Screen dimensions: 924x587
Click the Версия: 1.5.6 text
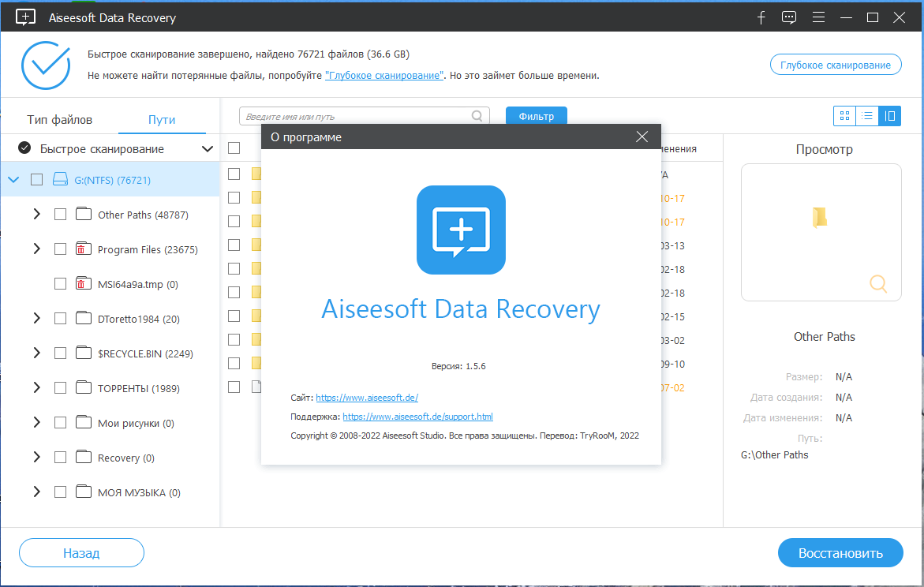[x=458, y=366]
